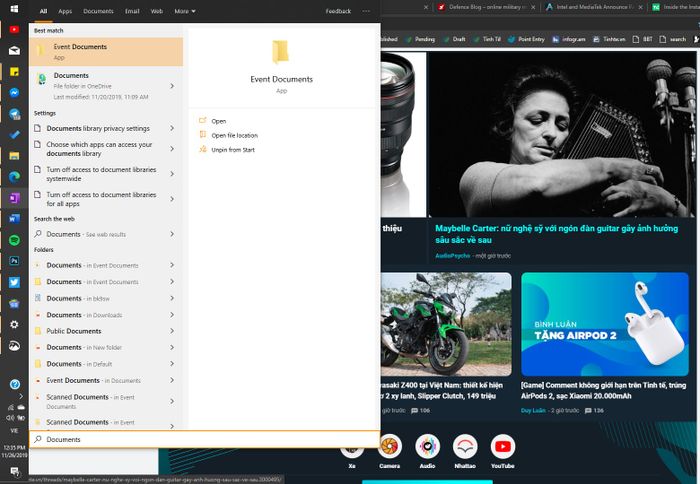
Task: Open Photoshop from the taskbar
Action: coord(14,261)
